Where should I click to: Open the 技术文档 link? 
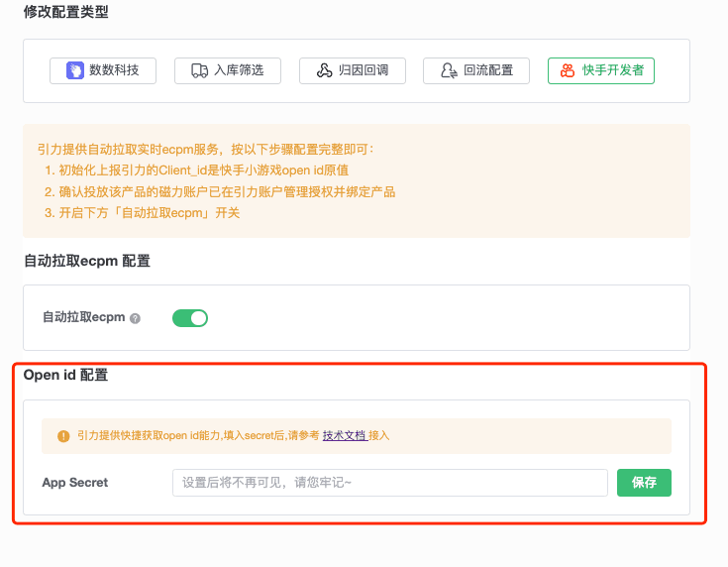(x=345, y=435)
